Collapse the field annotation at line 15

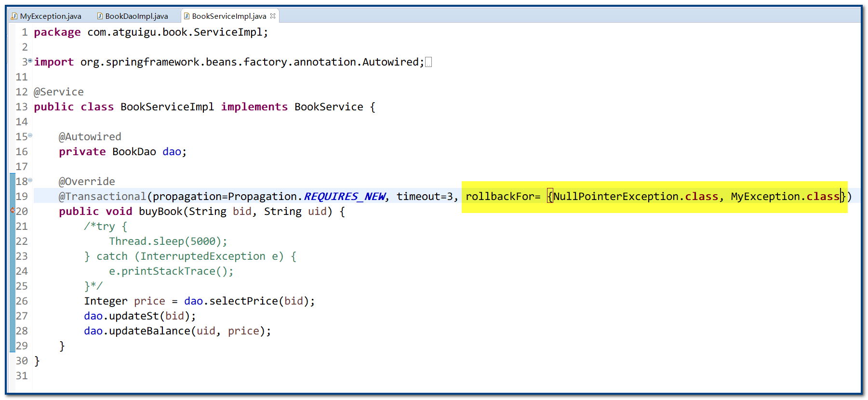tap(30, 135)
